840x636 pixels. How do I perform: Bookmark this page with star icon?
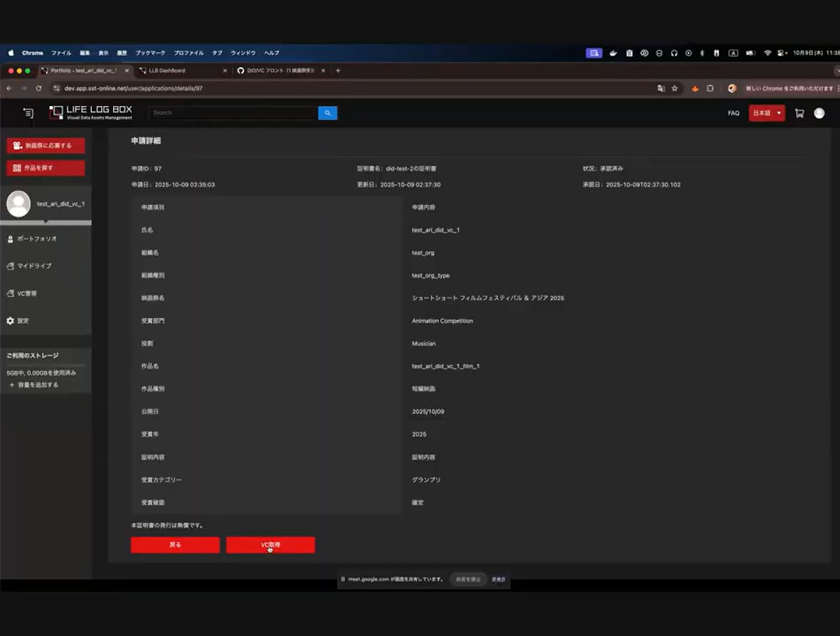coord(675,88)
